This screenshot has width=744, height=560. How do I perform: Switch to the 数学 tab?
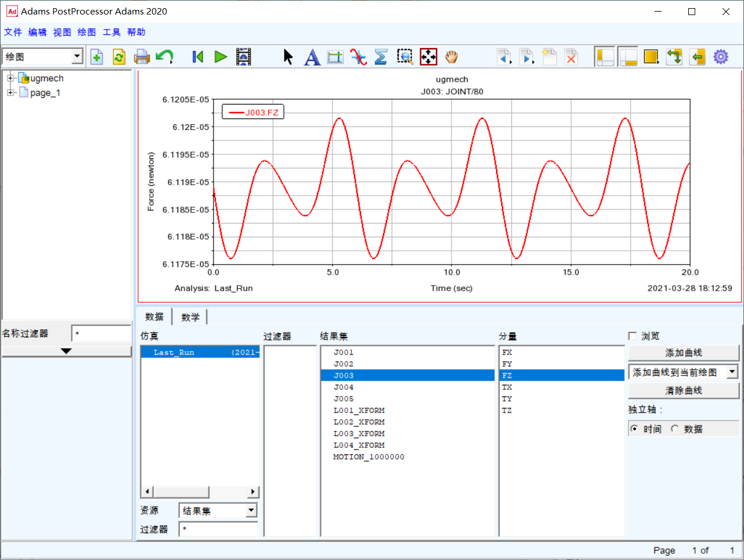tap(190, 317)
